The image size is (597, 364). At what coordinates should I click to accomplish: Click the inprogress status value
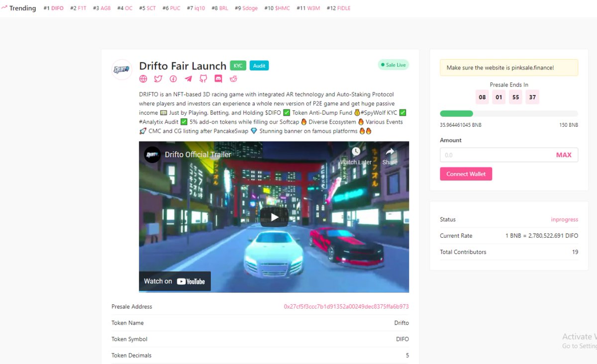565,219
